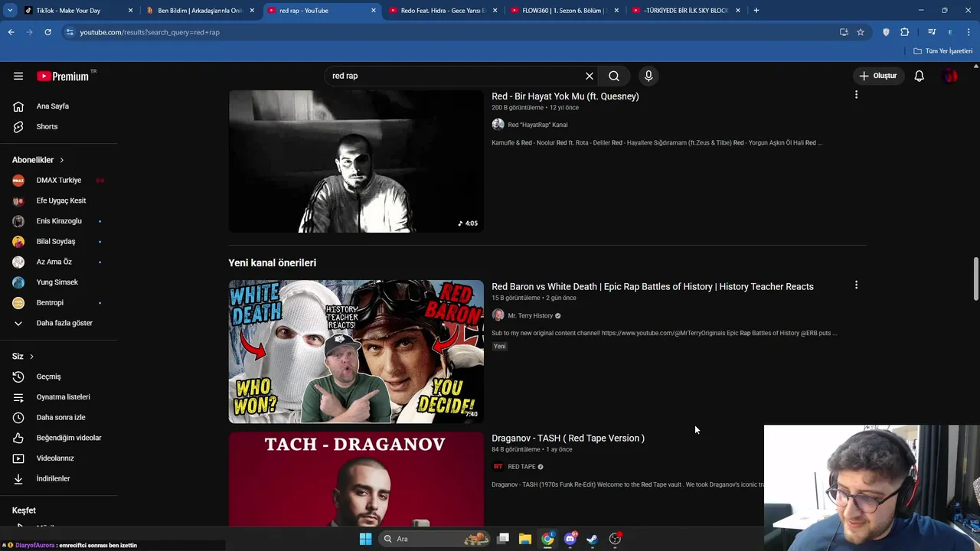Image resolution: width=980 pixels, height=551 pixels.
Task: Open more options for Bir Hayat Yok Mu video
Action: (x=856, y=95)
